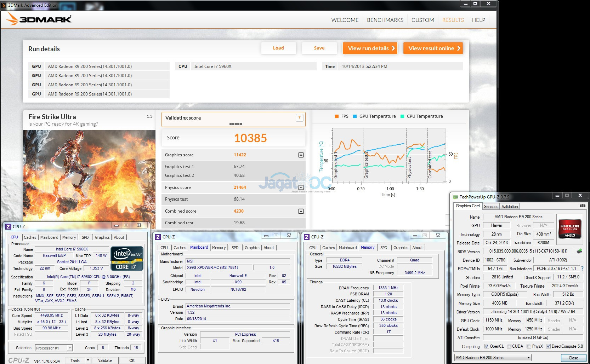Screen dimensions: 590x364
Task: Click the Validating score help icon
Action: 299,118
